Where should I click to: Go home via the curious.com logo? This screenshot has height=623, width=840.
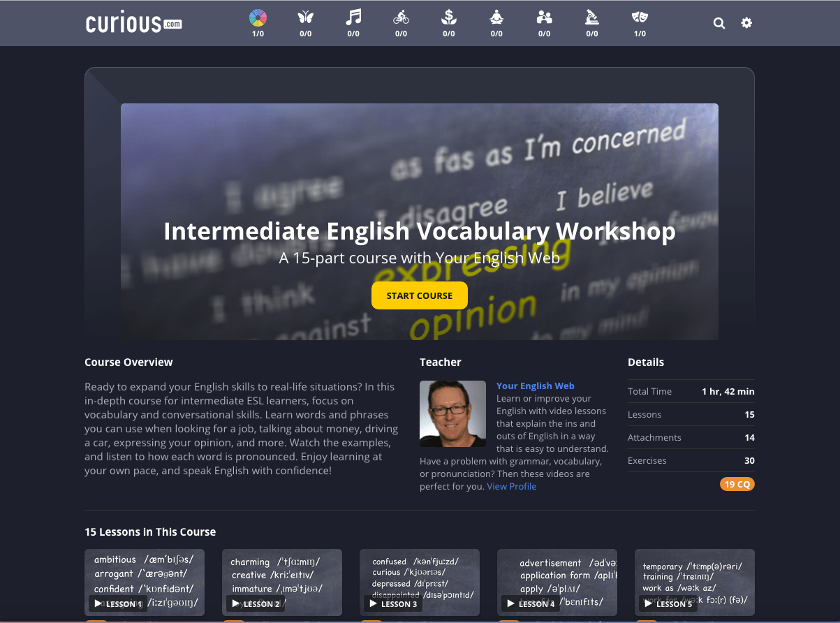(133, 22)
